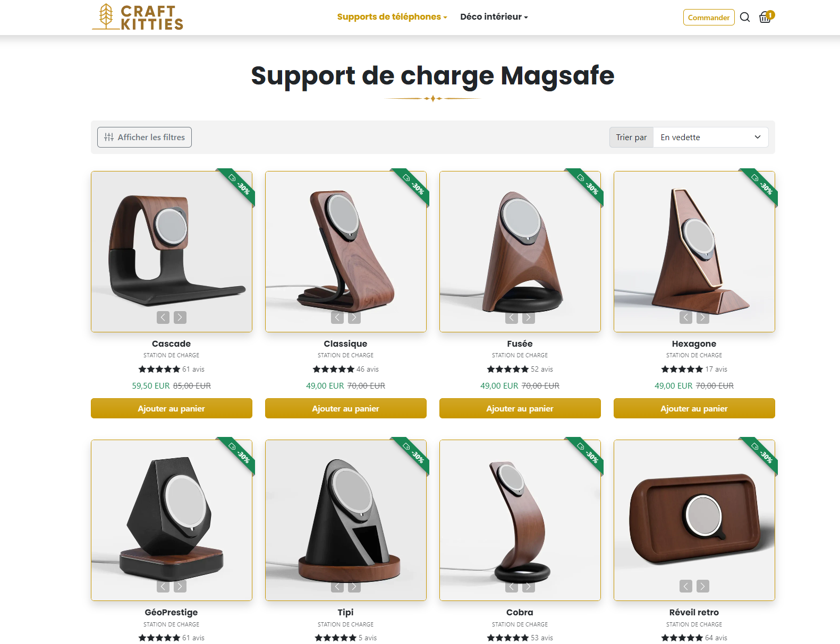Show next image of GéoPrestige product
Viewport: 840px width, 644px height.
coord(180,586)
